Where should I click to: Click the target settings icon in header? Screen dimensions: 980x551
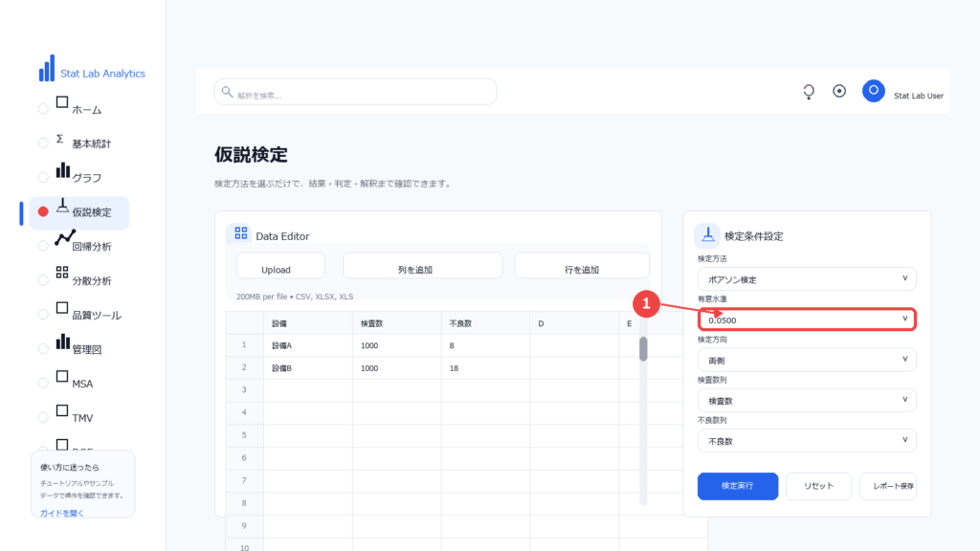[839, 91]
